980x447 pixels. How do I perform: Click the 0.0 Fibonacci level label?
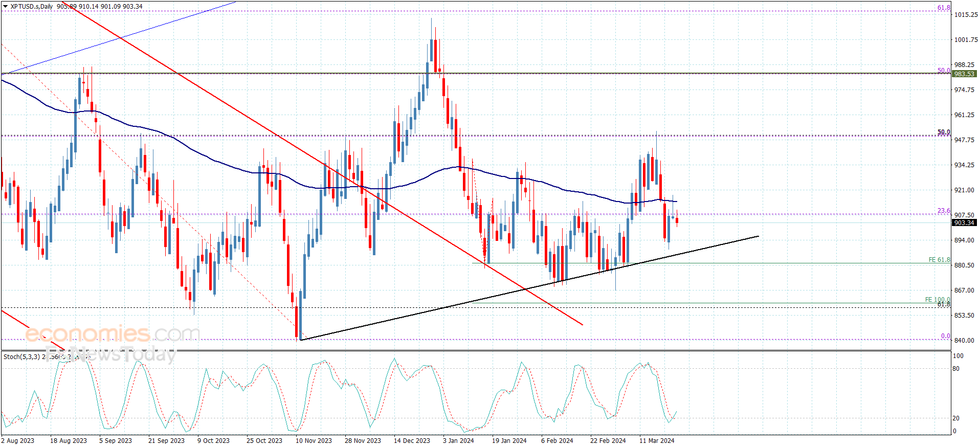coord(945,336)
